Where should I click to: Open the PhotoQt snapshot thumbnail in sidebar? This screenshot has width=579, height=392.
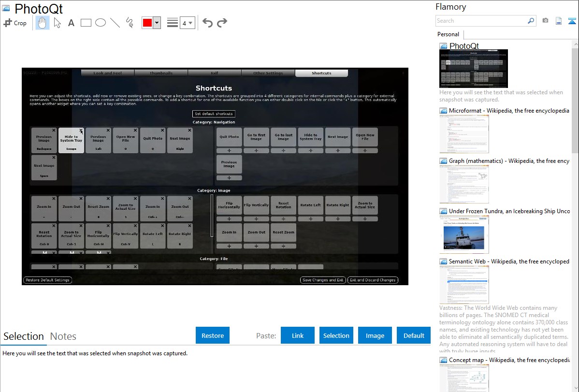pyautogui.click(x=473, y=68)
